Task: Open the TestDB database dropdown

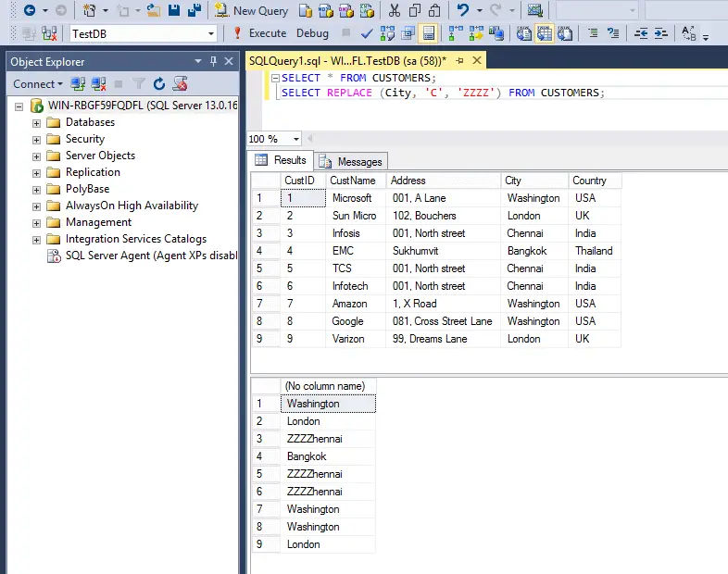Action: point(211,34)
